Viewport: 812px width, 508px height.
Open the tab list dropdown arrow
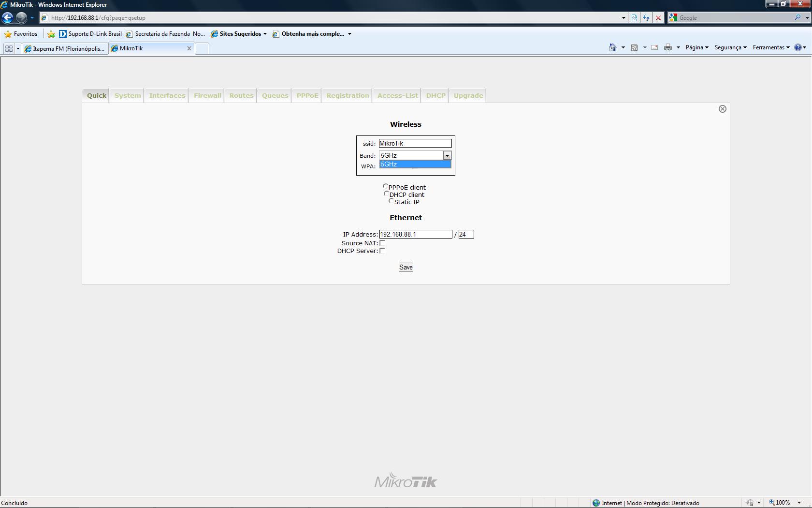(18, 48)
